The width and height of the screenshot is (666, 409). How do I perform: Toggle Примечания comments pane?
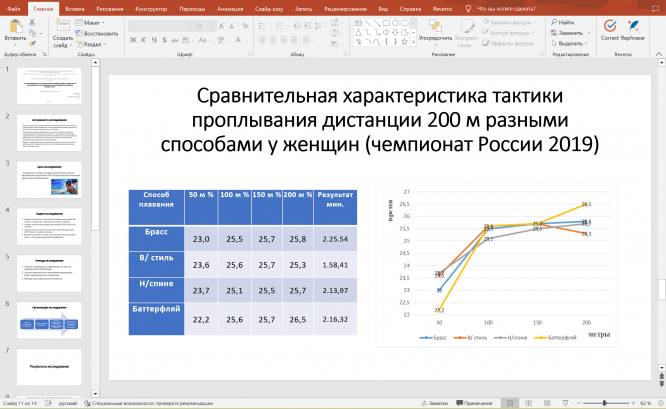(x=474, y=403)
